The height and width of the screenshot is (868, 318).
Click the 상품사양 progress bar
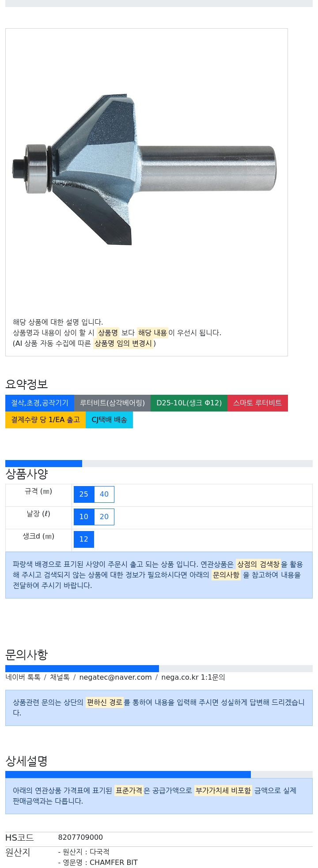tap(159, 464)
